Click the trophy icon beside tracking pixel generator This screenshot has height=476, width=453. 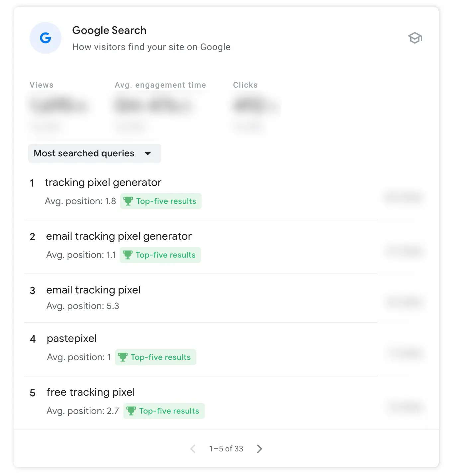pos(128,201)
